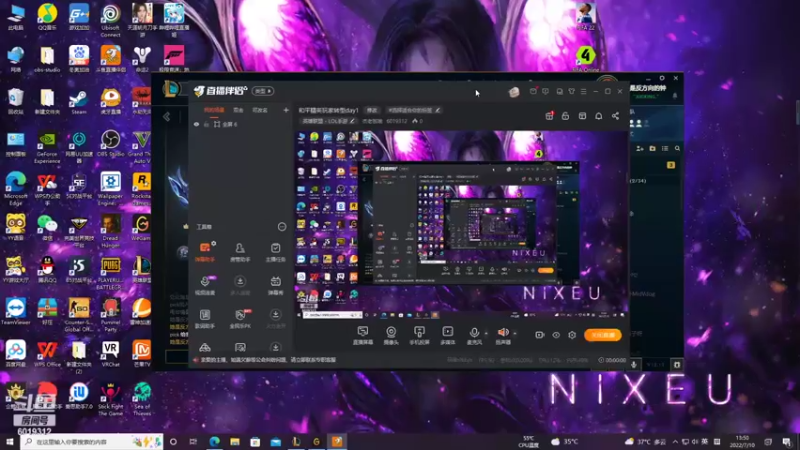Click the store icon in room toolbar
This screenshot has width=800, height=450.
(x=582, y=116)
